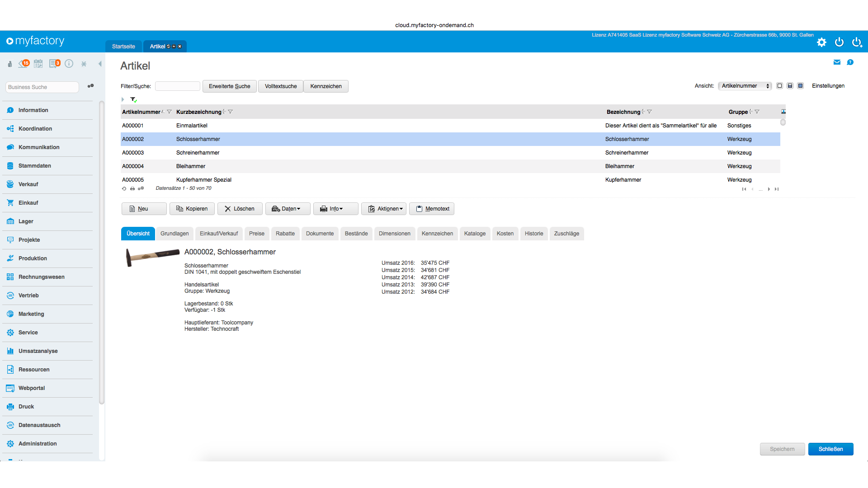Click the active filter funnel icon above the table
Image resolution: width=868 pixels, height=488 pixels.
coord(133,99)
